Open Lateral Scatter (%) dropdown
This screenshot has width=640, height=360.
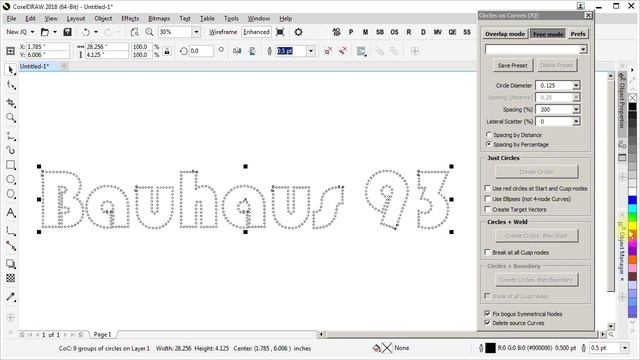576,121
